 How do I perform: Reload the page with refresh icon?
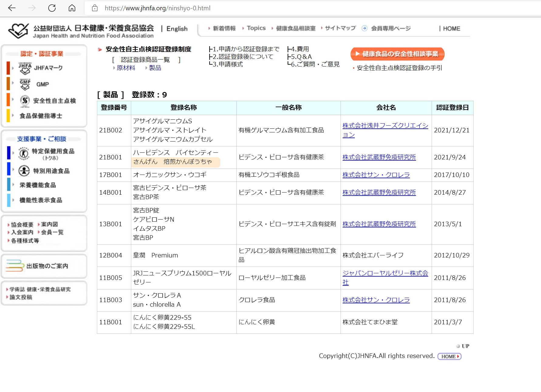pos(52,8)
